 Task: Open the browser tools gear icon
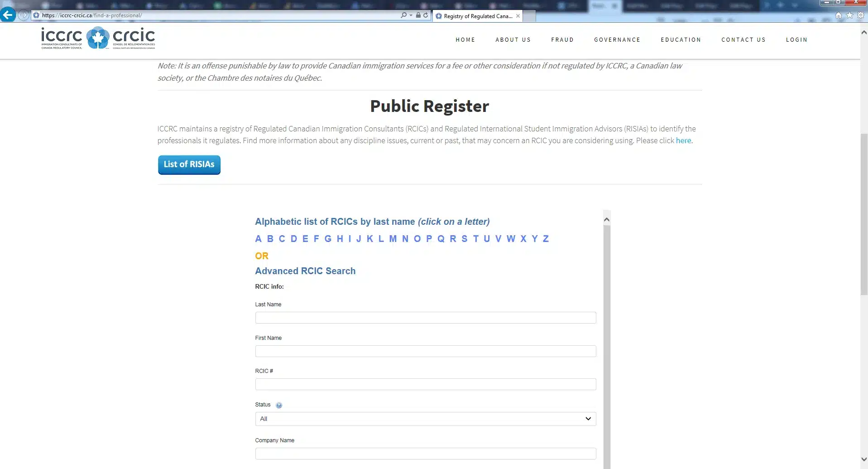pos(861,15)
